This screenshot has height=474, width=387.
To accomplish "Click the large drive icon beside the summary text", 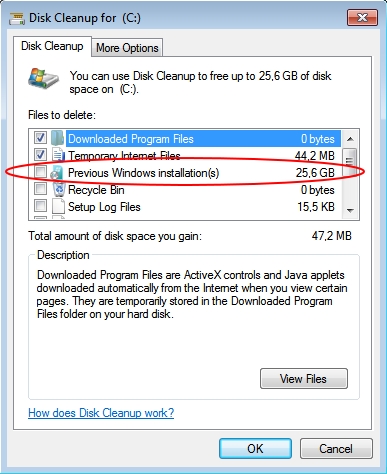I will point(43,79).
